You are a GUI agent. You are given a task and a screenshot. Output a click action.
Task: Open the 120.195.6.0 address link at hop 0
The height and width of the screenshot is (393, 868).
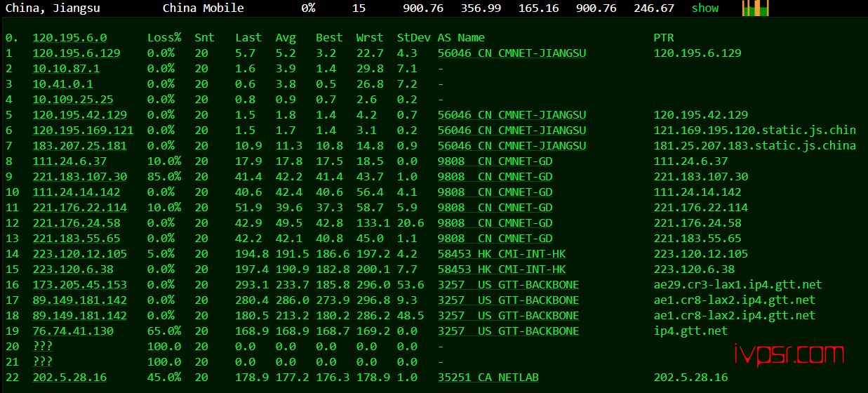[69, 38]
